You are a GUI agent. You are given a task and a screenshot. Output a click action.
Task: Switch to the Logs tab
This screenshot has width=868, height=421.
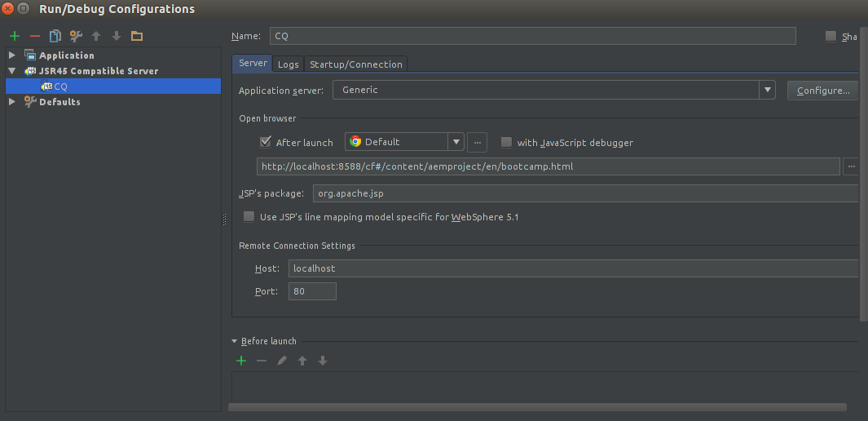tap(288, 64)
